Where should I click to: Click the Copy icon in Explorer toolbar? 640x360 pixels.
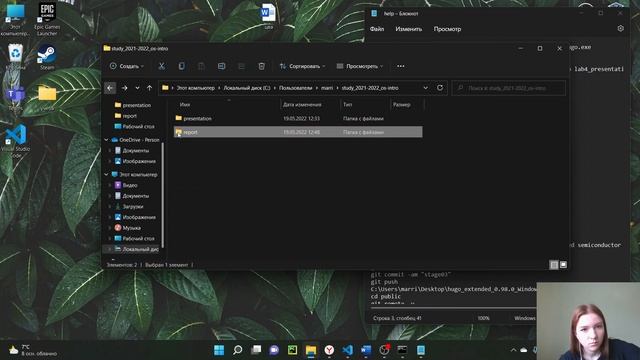(x=182, y=66)
